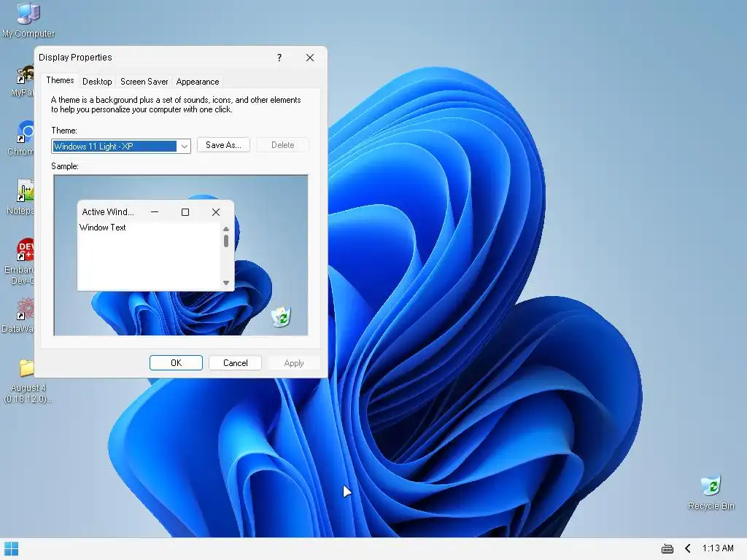The image size is (747, 560).
Task: Click the sample scrollbar up arrow
Action: pyautogui.click(x=226, y=229)
